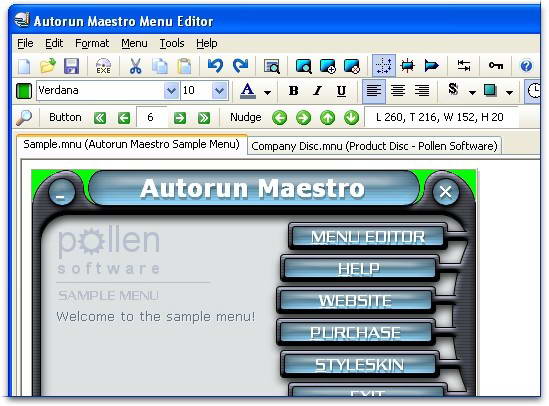Go to last button with double-right arrow
This screenshot has height=406, width=549.
[x=204, y=118]
